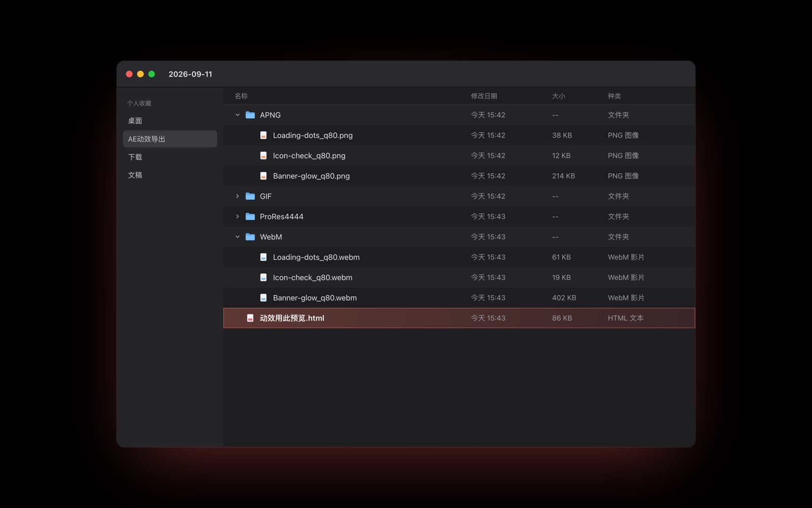Click the Loading-dots_q80.png file icon
Image resolution: width=812 pixels, height=508 pixels.
(263, 135)
